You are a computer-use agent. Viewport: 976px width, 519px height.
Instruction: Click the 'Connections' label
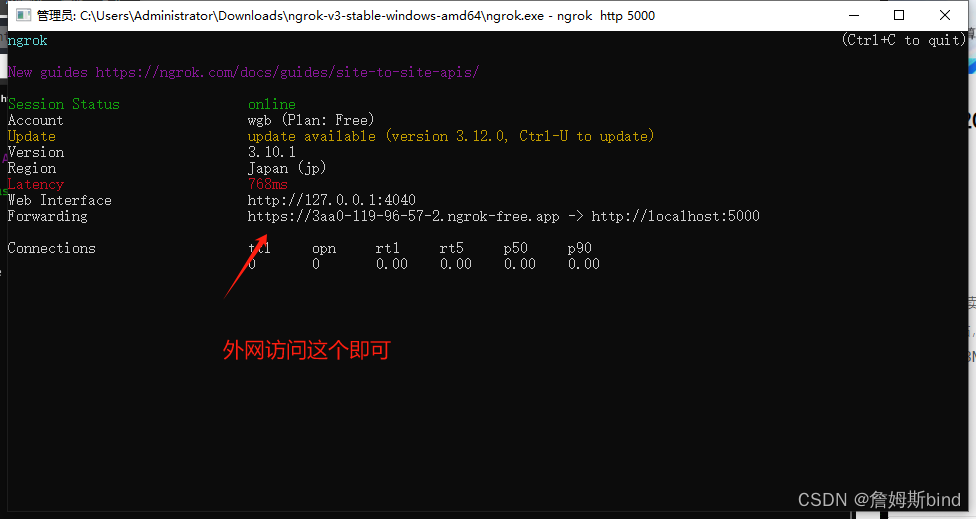tap(52, 248)
